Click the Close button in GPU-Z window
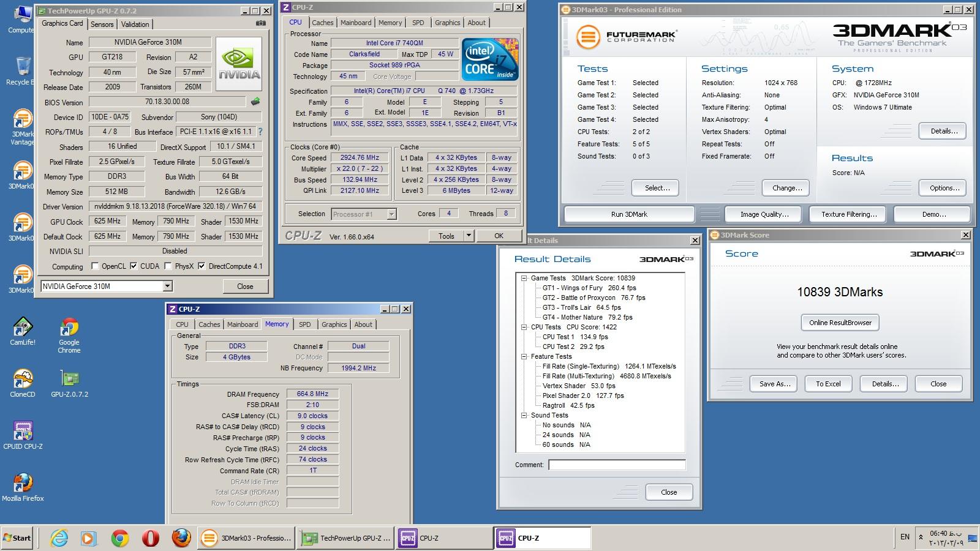The height and width of the screenshot is (551, 980). [x=245, y=286]
